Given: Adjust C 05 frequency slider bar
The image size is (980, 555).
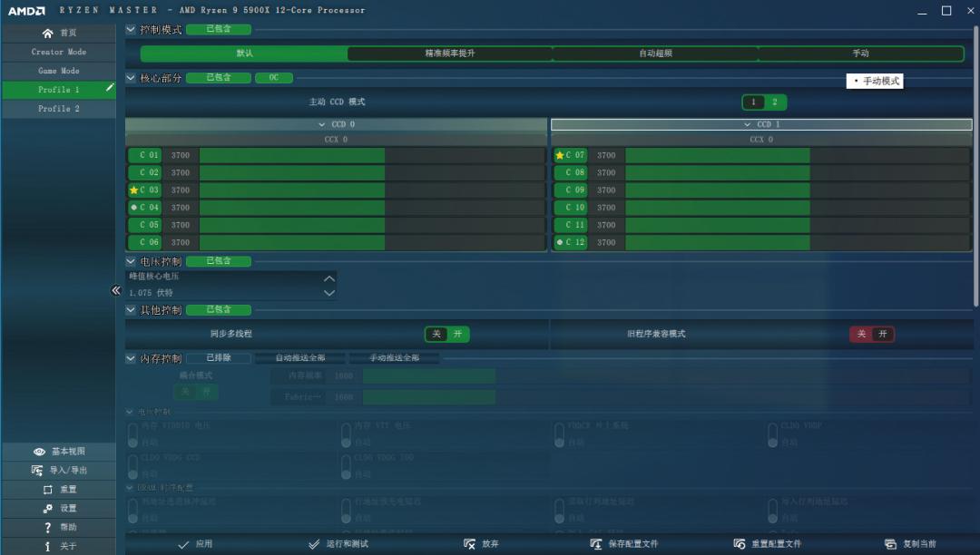Looking at the screenshot, I should coord(372,225).
